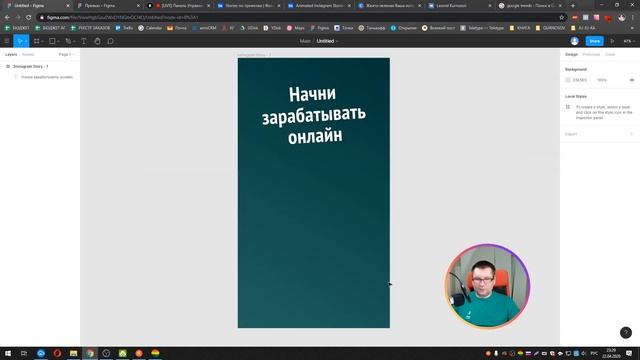Edit the background hex value field

(580, 80)
